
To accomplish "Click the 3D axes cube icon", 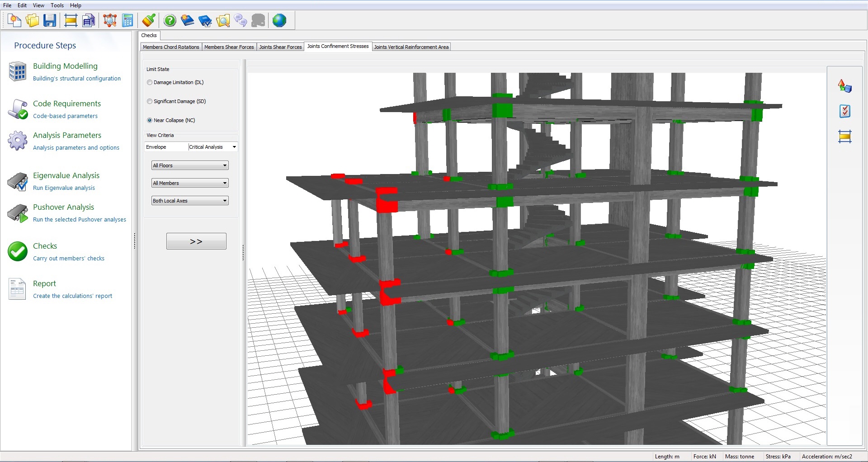I will (x=844, y=86).
